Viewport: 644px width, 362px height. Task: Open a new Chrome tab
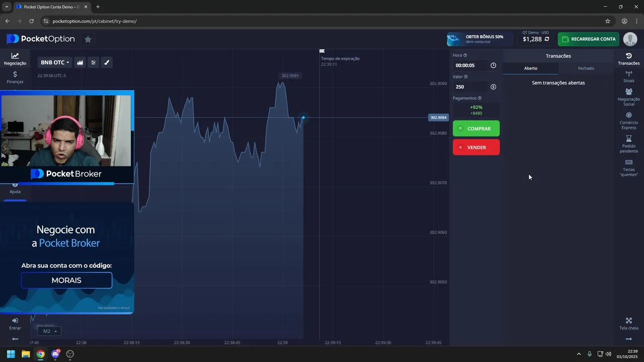tap(98, 7)
